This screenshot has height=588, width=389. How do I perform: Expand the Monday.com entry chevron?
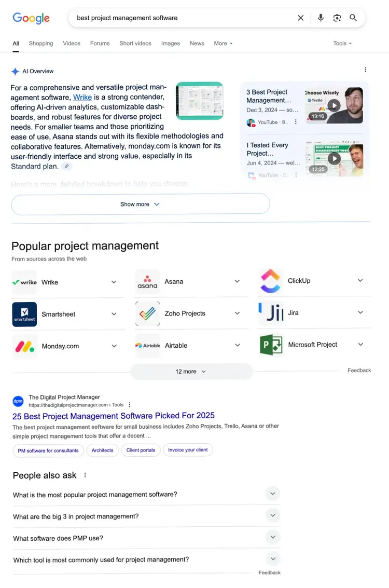click(114, 346)
